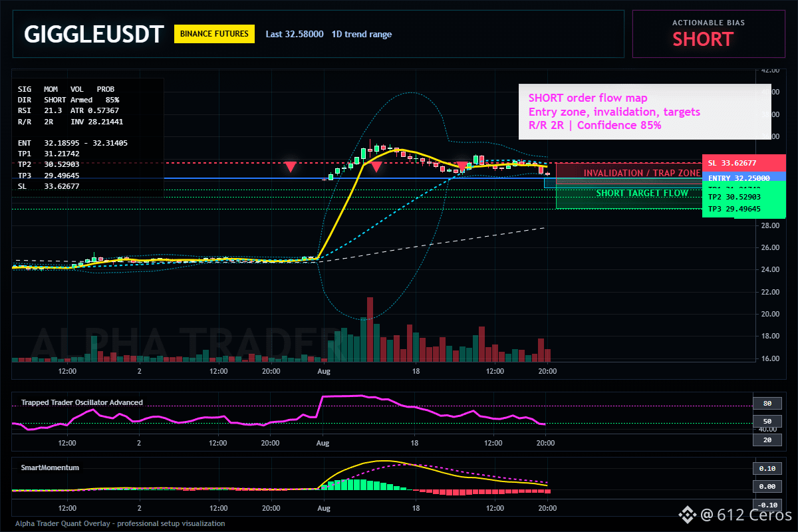Click the DIR SHORT Armed 85% row
This screenshot has height=532, width=798.
pos(68,99)
